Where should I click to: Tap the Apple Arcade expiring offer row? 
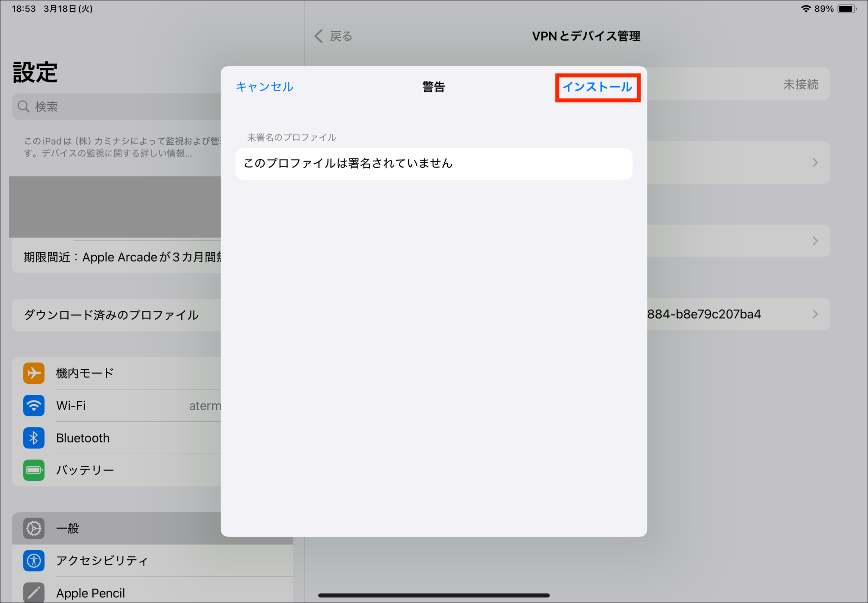(121, 257)
